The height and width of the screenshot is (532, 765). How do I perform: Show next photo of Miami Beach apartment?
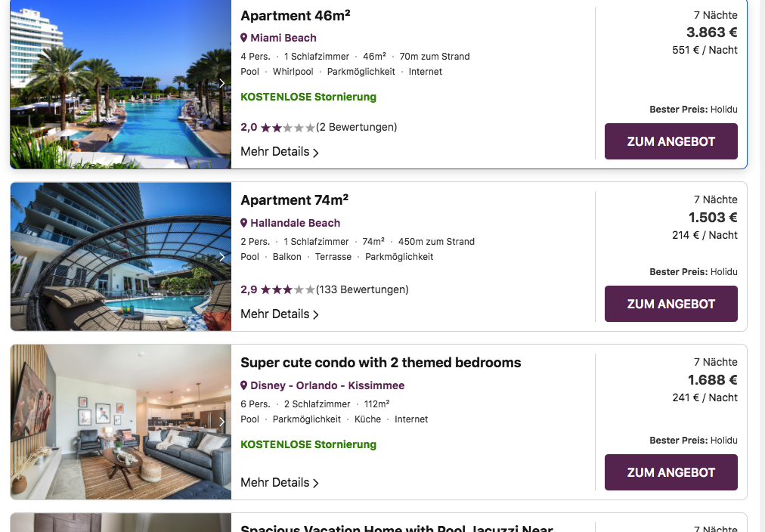[222, 83]
